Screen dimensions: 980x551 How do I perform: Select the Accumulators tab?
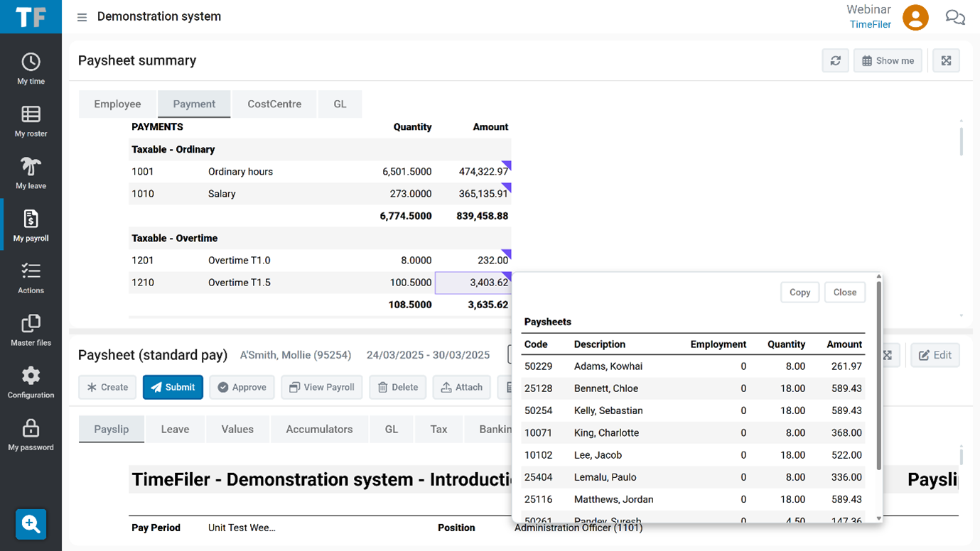coord(319,429)
